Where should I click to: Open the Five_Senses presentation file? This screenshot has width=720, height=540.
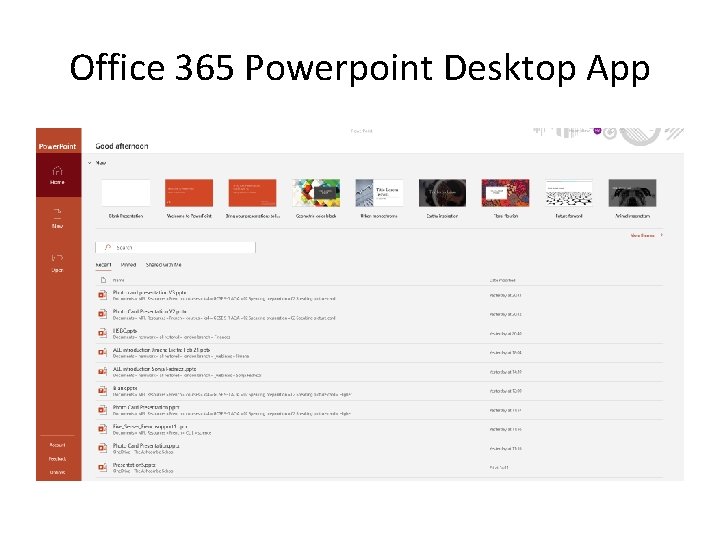379,429
